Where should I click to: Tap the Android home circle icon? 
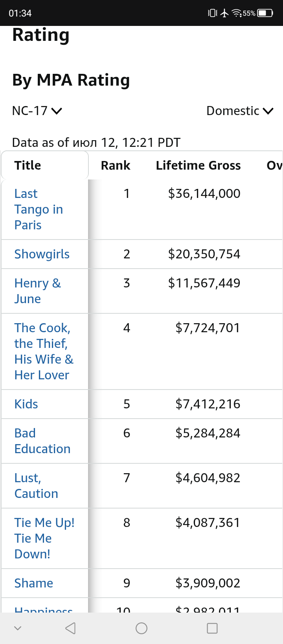tap(141, 628)
